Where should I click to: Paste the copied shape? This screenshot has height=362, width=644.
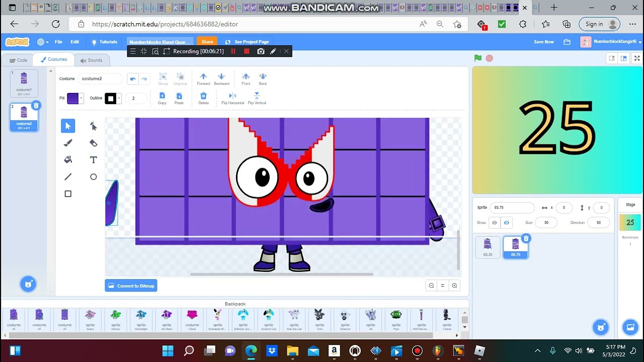[179, 98]
